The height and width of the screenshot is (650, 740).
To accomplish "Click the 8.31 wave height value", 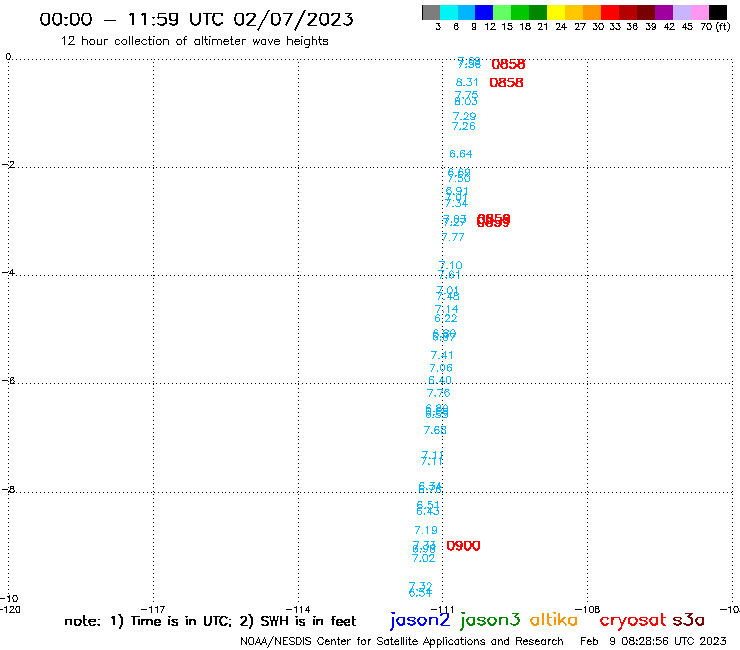I will pos(467,83).
